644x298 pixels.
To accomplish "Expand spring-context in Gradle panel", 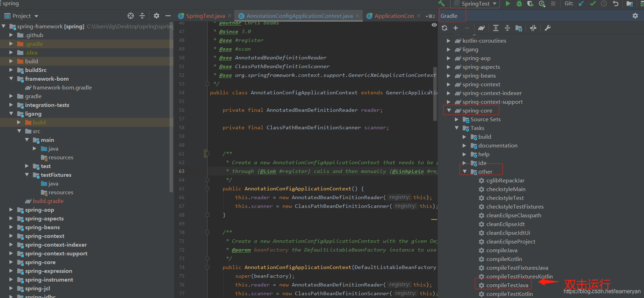I will click(x=449, y=84).
